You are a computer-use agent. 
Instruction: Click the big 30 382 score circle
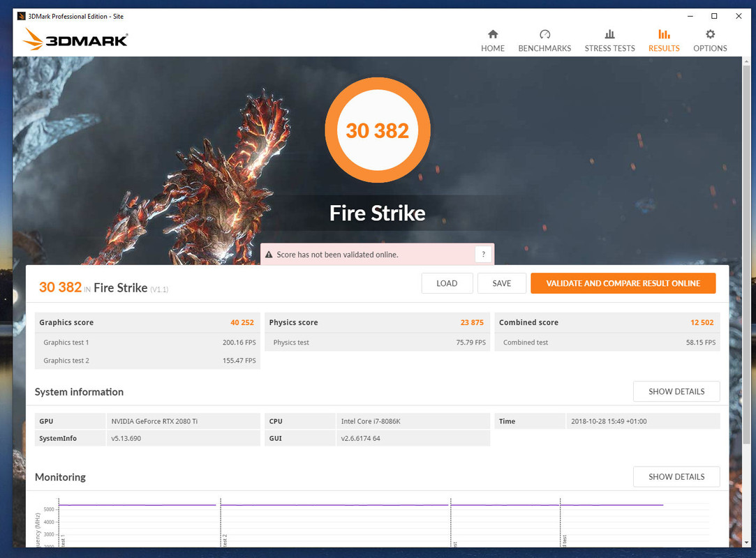[x=378, y=130]
